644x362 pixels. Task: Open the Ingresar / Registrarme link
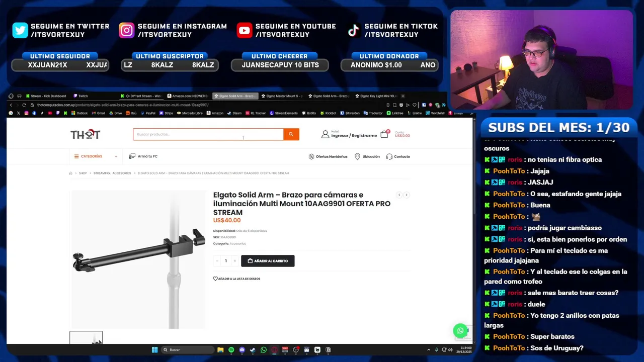click(x=354, y=136)
